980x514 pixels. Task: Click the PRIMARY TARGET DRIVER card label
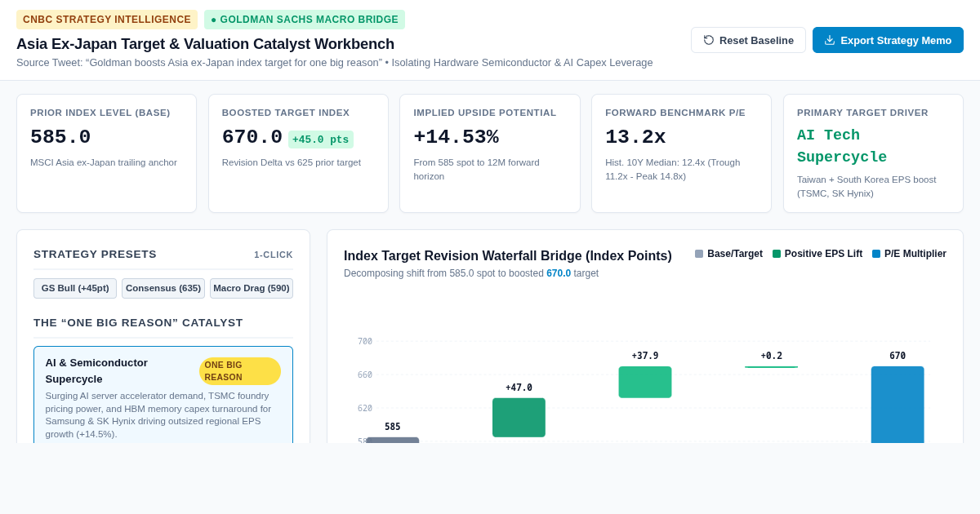point(862,113)
